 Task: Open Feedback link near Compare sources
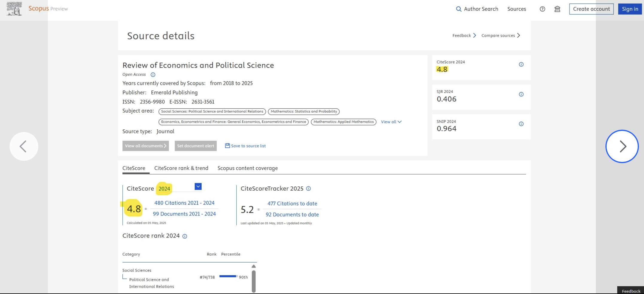(x=464, y=36)
